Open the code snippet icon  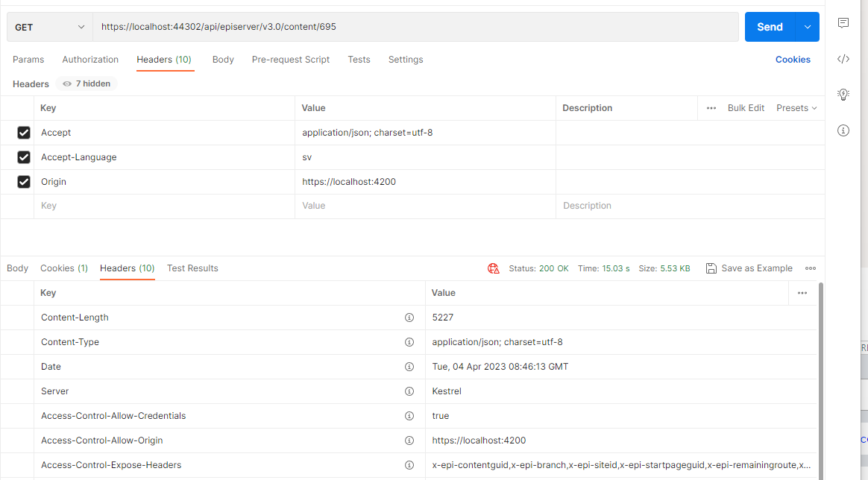843,59
